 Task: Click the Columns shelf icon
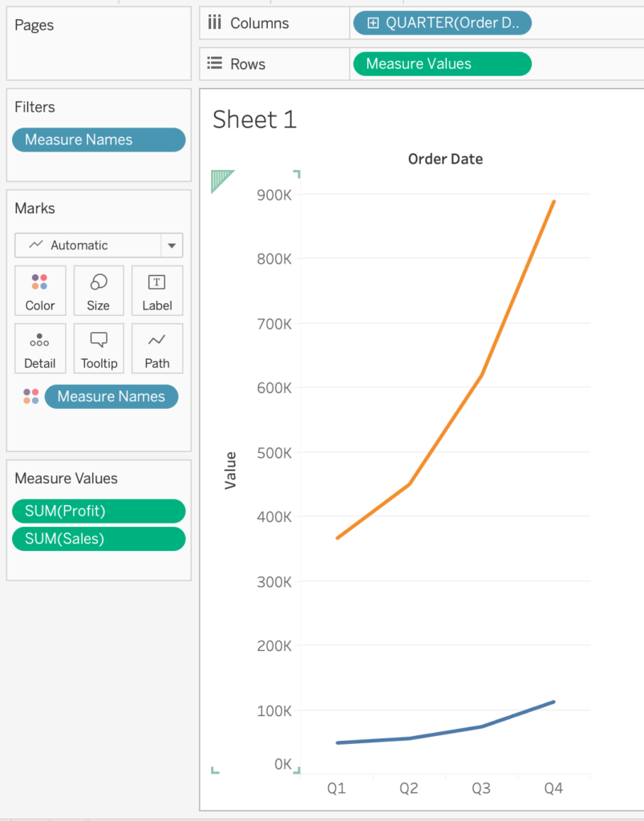(x=215, y=23)
